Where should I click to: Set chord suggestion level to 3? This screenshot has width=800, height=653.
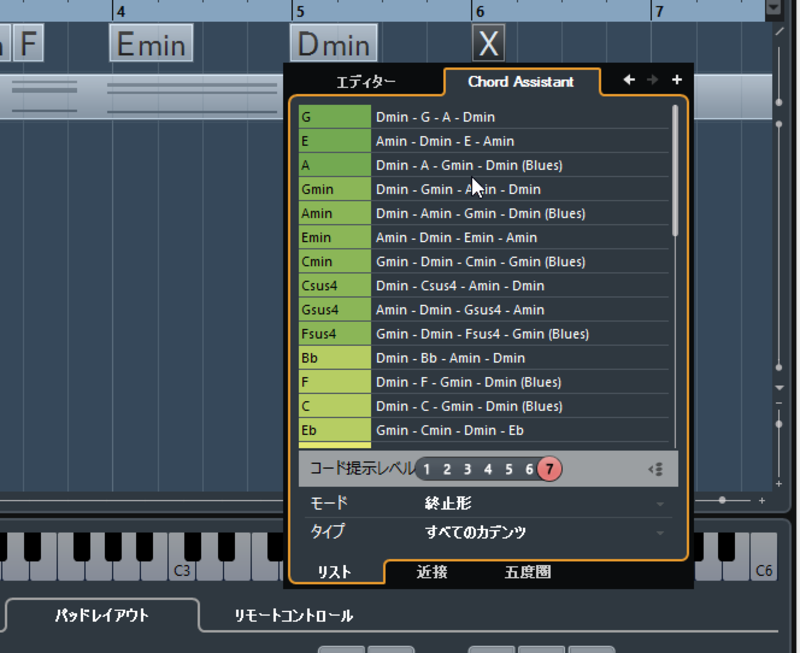pos(467,469)
